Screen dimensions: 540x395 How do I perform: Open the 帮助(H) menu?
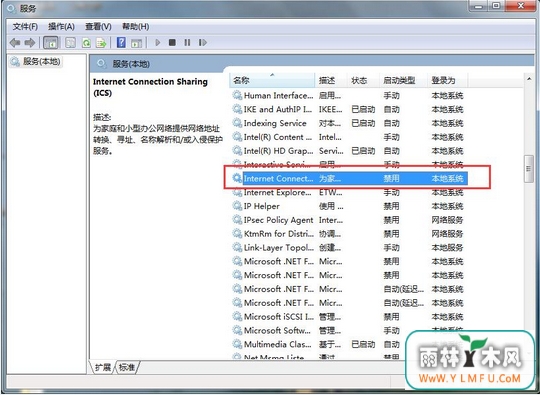135,27
